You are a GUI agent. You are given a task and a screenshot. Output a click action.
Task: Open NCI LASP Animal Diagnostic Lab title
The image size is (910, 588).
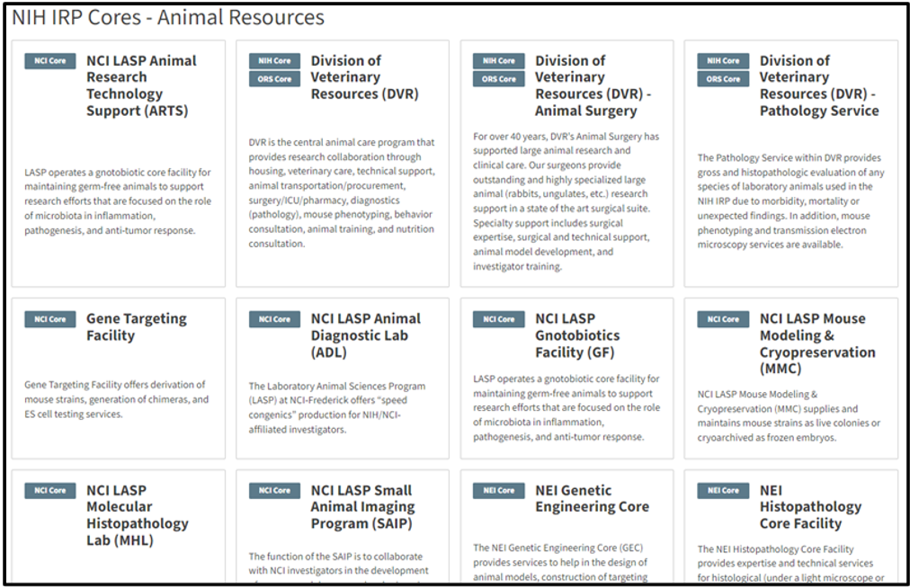tap(365, 335)
